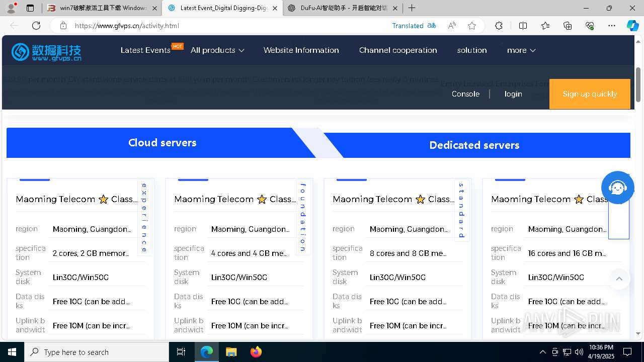Click 'Free 10G' data disk in foundation card

(x=250, y=302)
